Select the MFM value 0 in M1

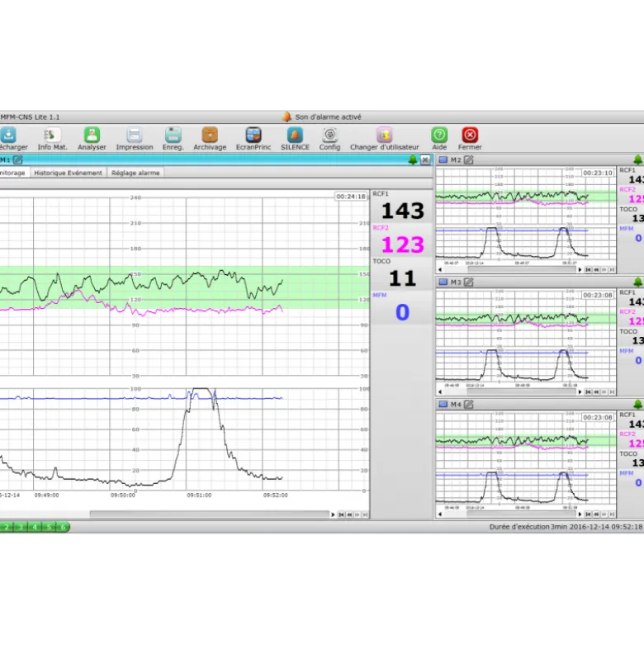[402, 312]
